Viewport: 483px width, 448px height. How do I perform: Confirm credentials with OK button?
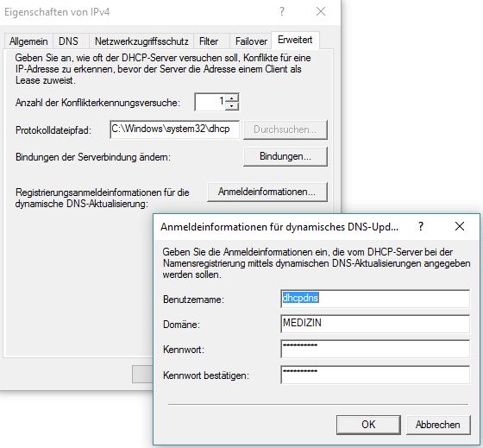click(368, 425)
